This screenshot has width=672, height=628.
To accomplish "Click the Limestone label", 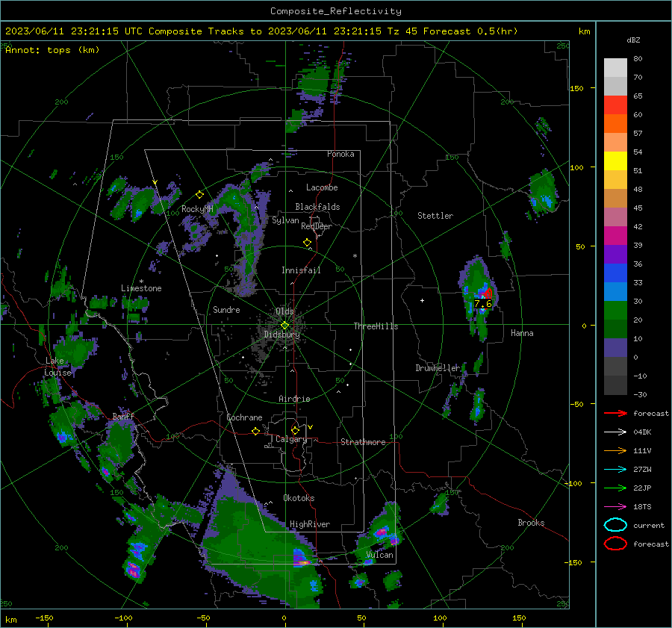I will 141,288.
